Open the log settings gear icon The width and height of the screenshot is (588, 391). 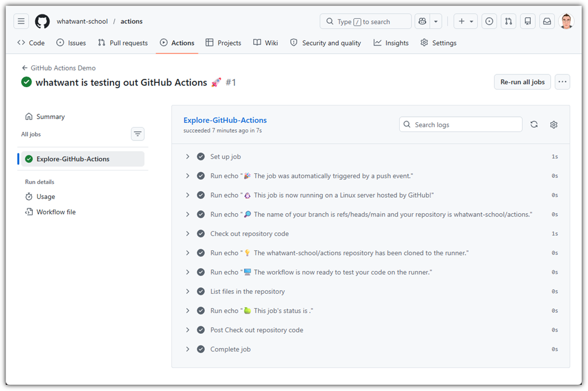554,124
